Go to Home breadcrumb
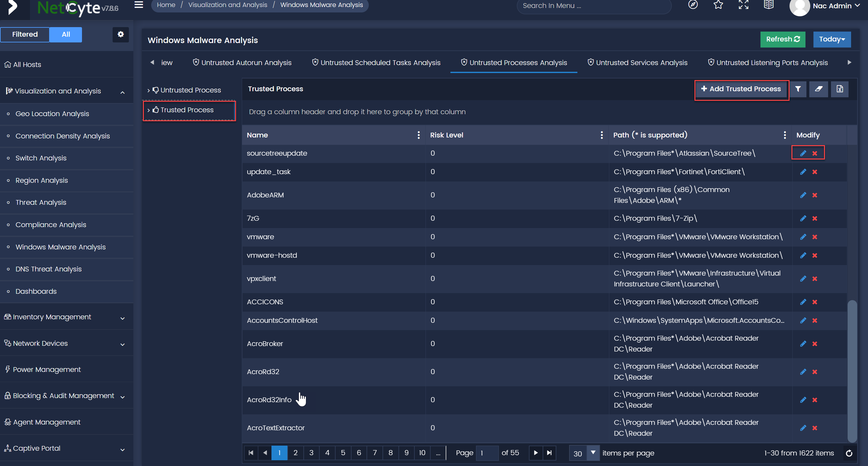868x466 pixels. (166, 5)
